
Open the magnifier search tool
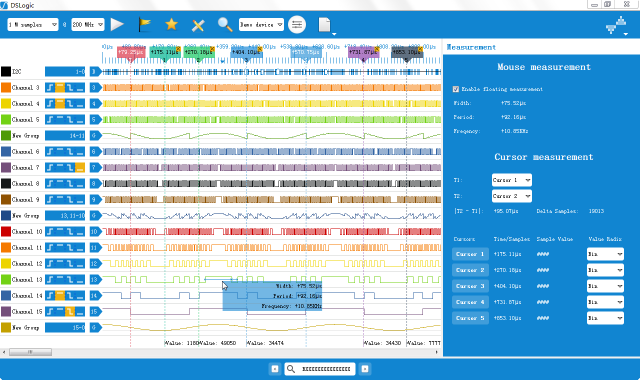point(225,24)
